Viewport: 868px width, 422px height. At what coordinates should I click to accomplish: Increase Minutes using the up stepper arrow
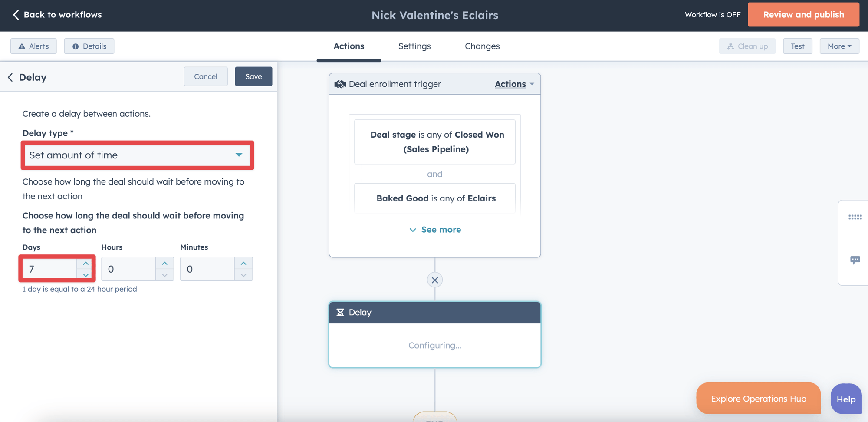243,263
